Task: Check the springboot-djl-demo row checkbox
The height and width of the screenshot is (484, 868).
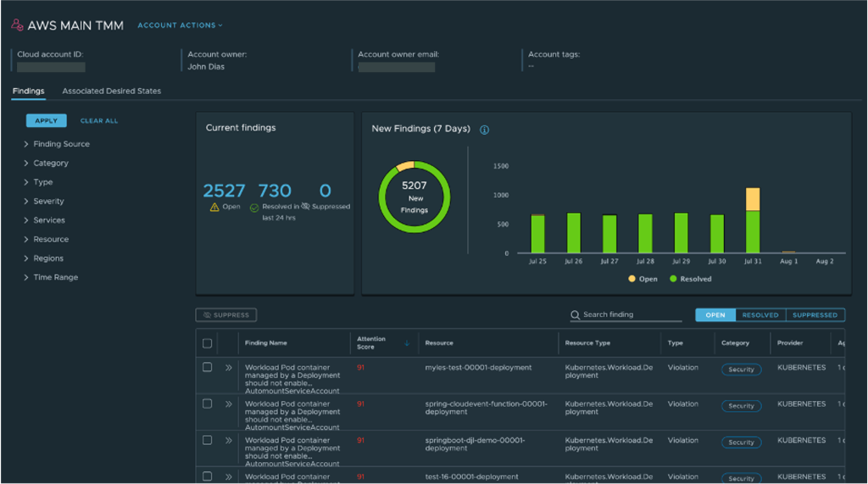Action: 207,440
